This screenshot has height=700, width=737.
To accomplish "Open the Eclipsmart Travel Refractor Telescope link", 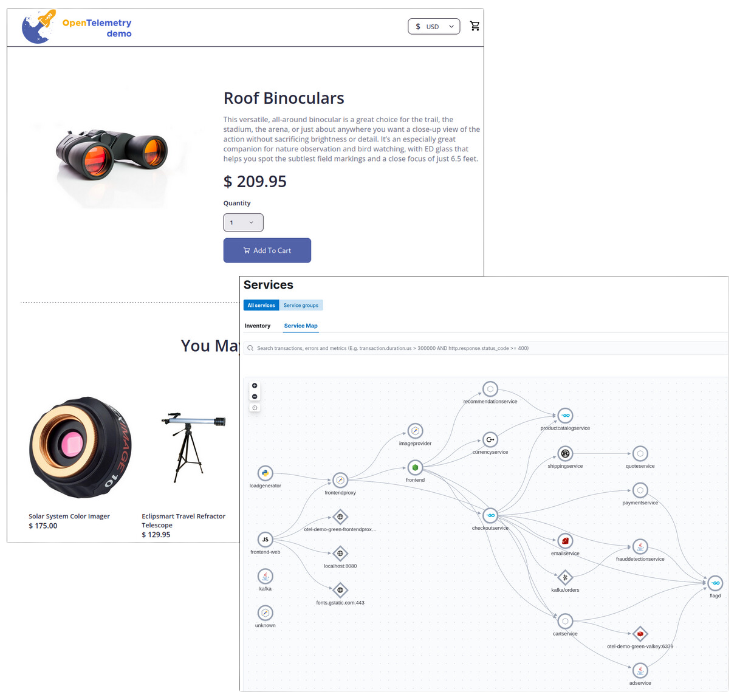I will click(183, 521).
